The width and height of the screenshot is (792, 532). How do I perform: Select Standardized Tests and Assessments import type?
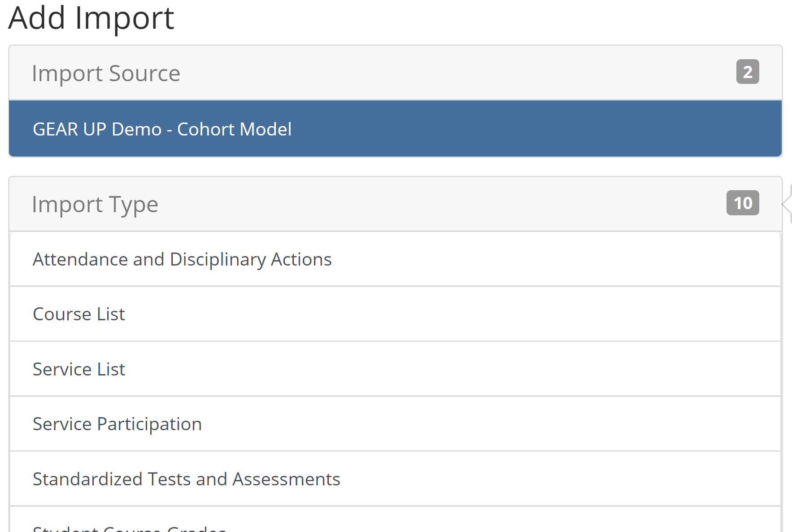(186, 479)
